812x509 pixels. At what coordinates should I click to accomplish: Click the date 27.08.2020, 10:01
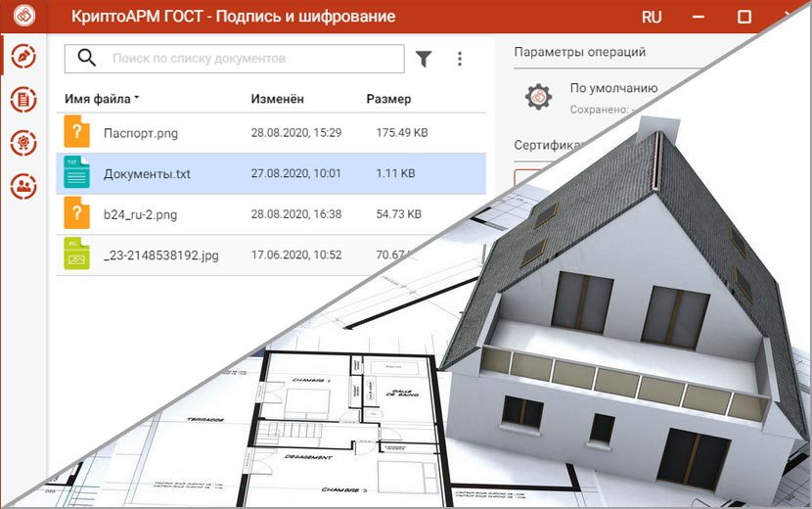pyautogui.click(x=296, y=173)
